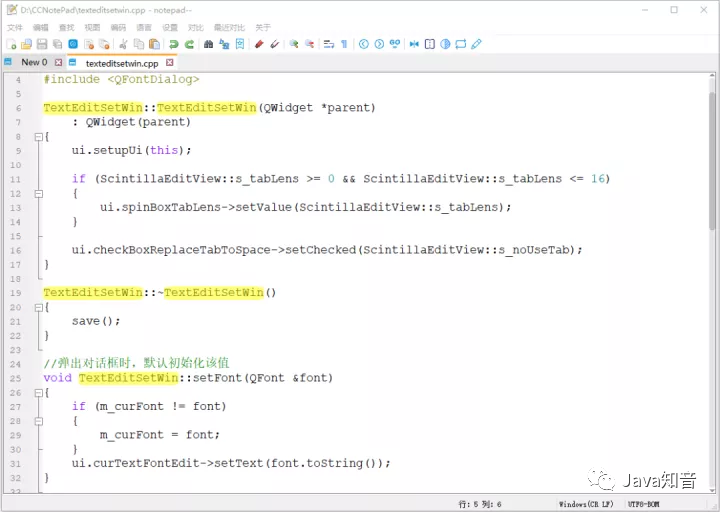720x512 pixels.
Task: Click the Windows(CR LF) status bar entry
Action: 586,504
